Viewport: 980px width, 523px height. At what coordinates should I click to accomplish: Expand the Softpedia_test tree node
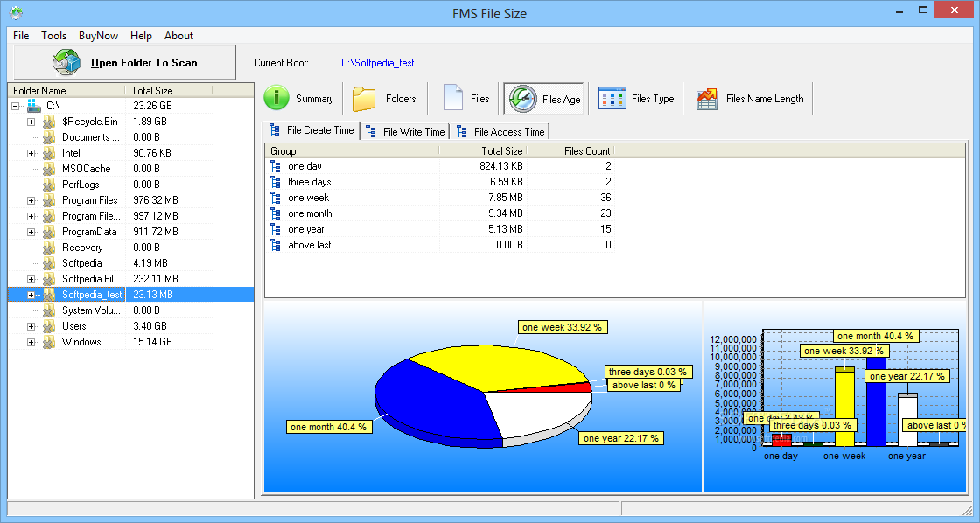(x=31, y=295)
